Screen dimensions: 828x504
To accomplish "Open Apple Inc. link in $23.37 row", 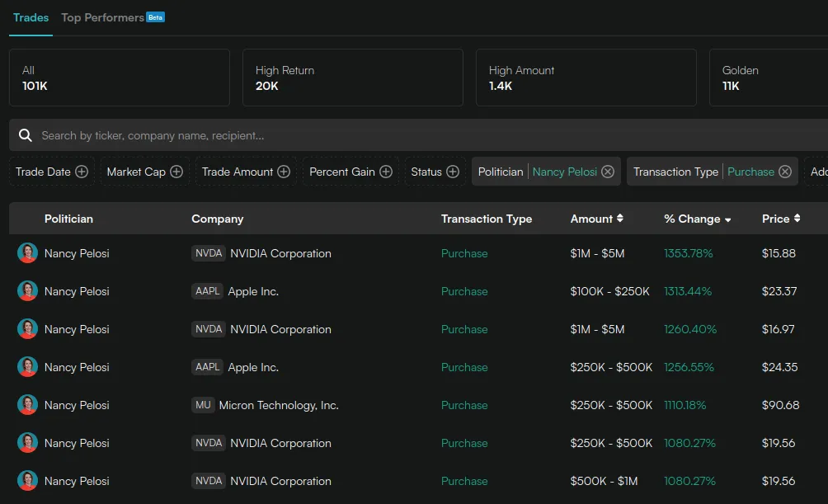I will [253, 291].
